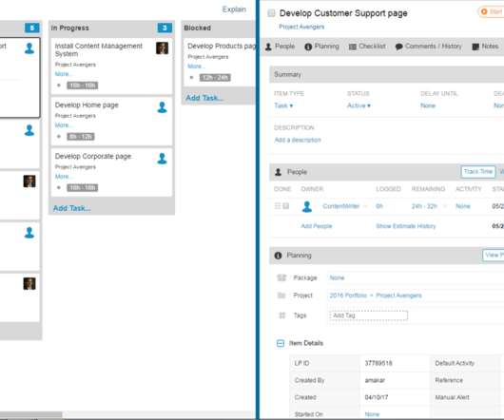
Task: Open the Develop Products page card
Action: pos(220,63)
